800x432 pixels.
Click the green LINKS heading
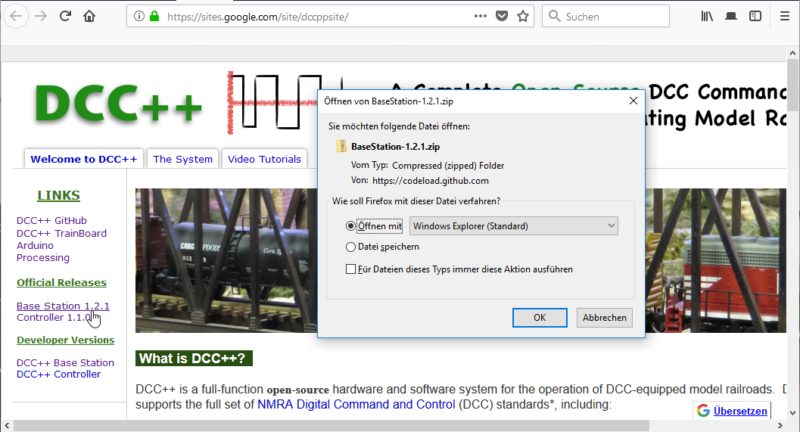pos(59,195)
